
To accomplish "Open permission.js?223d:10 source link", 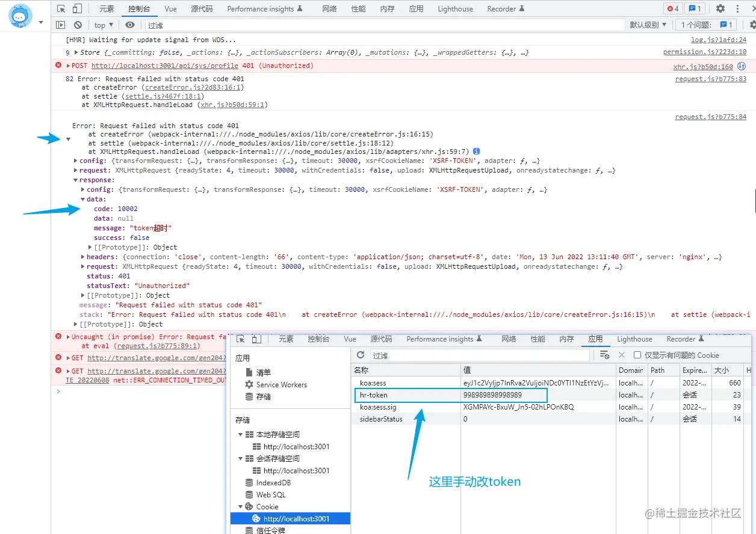I will (705, 53).
